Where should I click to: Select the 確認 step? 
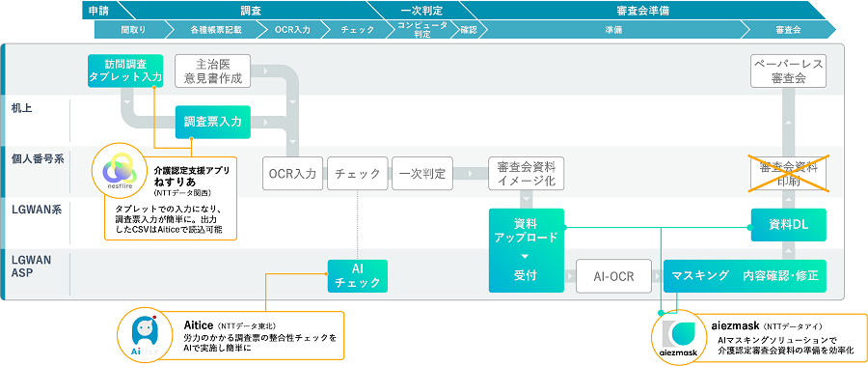pos(469,30)
